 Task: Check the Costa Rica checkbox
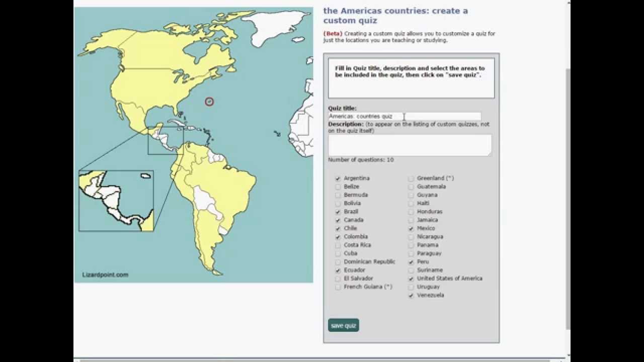click(338, 245)
